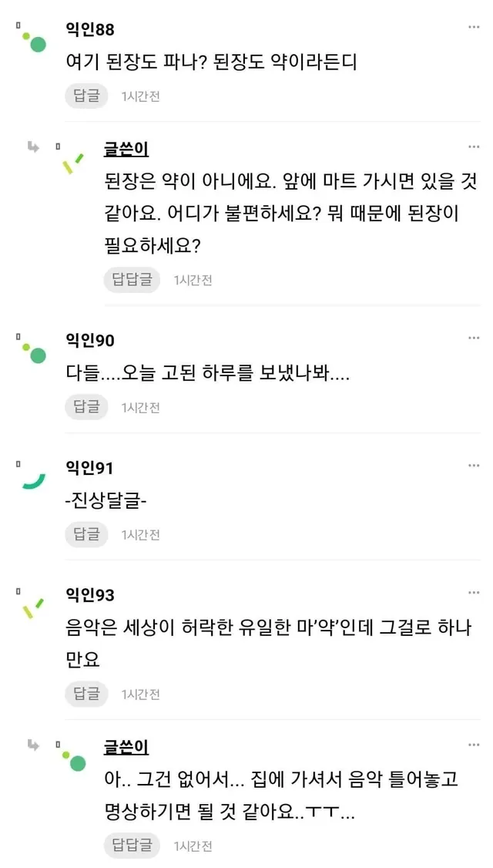
Task: Click the 답답글 button under the 된장 reply
Action: coord(132,280)
